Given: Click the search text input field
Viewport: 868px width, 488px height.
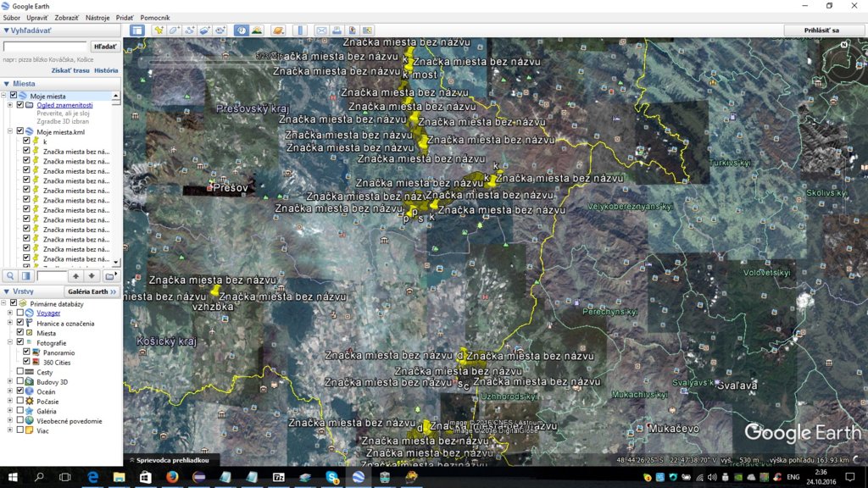Looking at the screenshot, I should pyautogui.click(x=46, y=47).
